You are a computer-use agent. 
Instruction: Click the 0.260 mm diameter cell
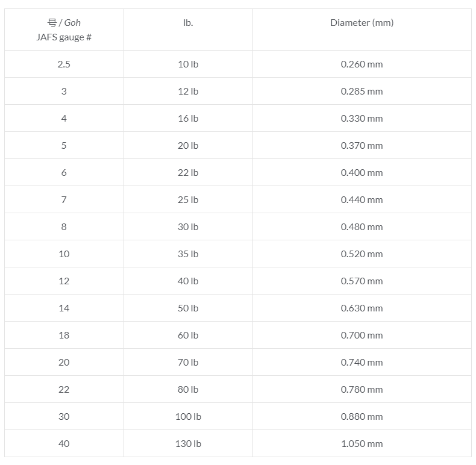click(x=362, y=64)
